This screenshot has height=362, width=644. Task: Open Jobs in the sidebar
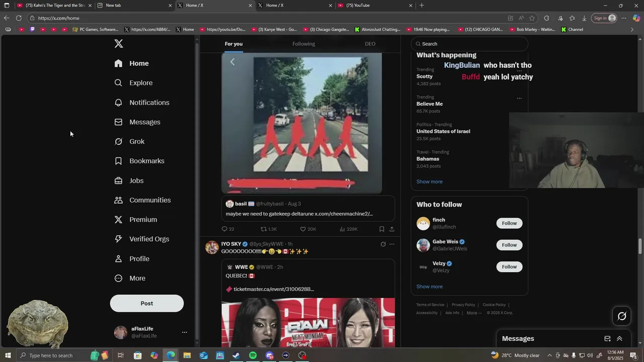(x=129, y=180)
